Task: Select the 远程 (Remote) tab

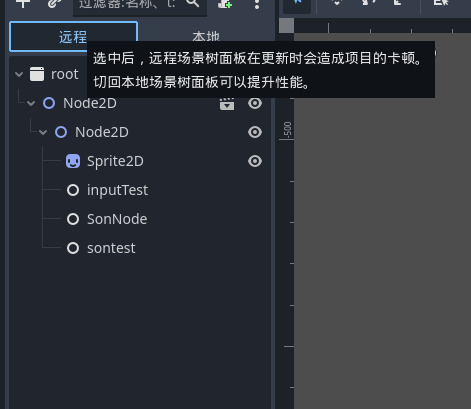Action: click(73, 37)
